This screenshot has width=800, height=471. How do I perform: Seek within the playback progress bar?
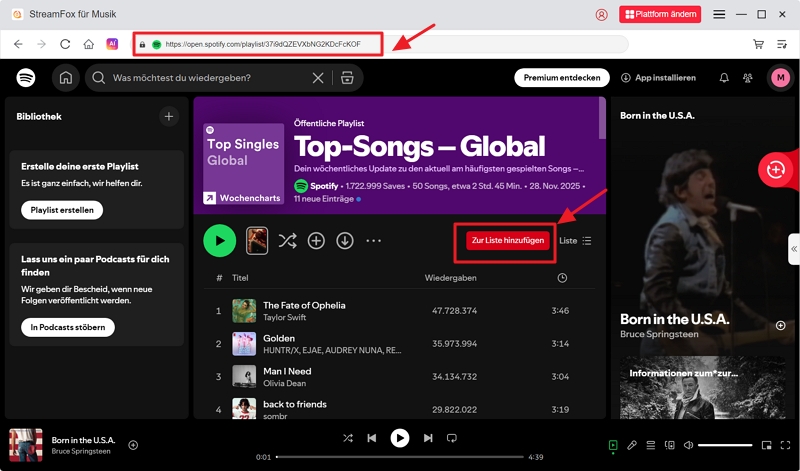click(x=400, y=457)
